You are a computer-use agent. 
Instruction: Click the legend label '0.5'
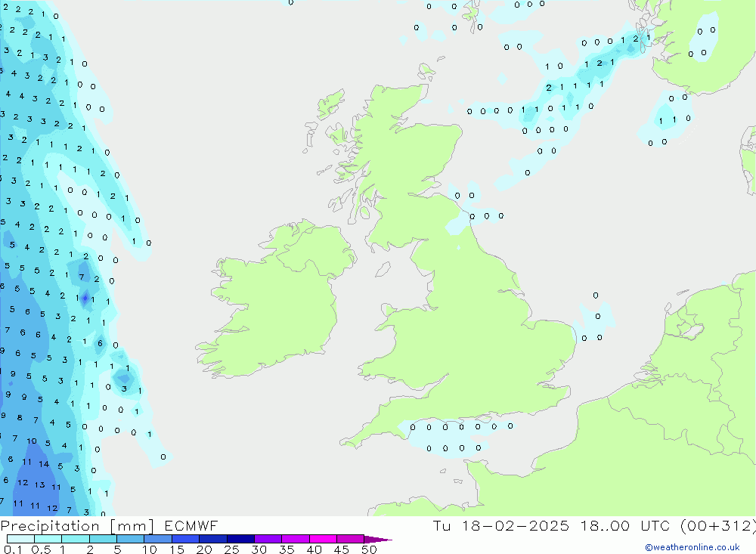(x=41, y=549)
